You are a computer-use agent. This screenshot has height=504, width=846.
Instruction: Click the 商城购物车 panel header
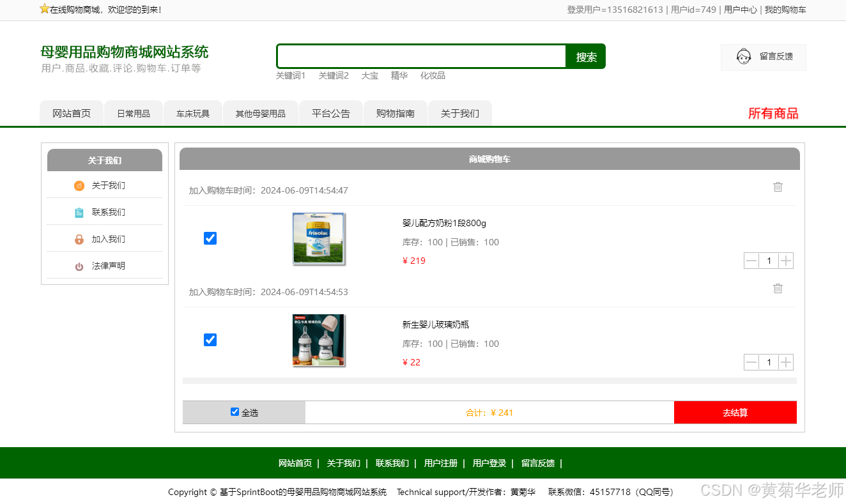click(489, 159)
